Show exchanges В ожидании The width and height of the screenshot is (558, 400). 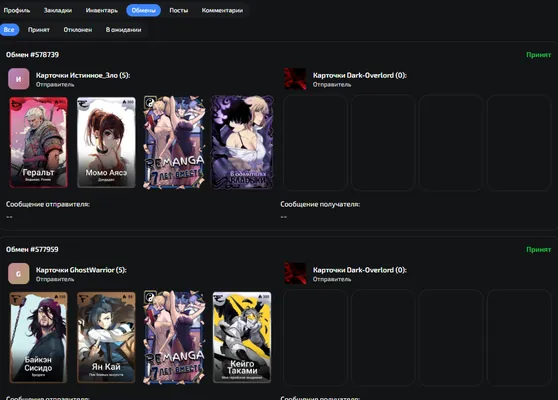[123, 30]
